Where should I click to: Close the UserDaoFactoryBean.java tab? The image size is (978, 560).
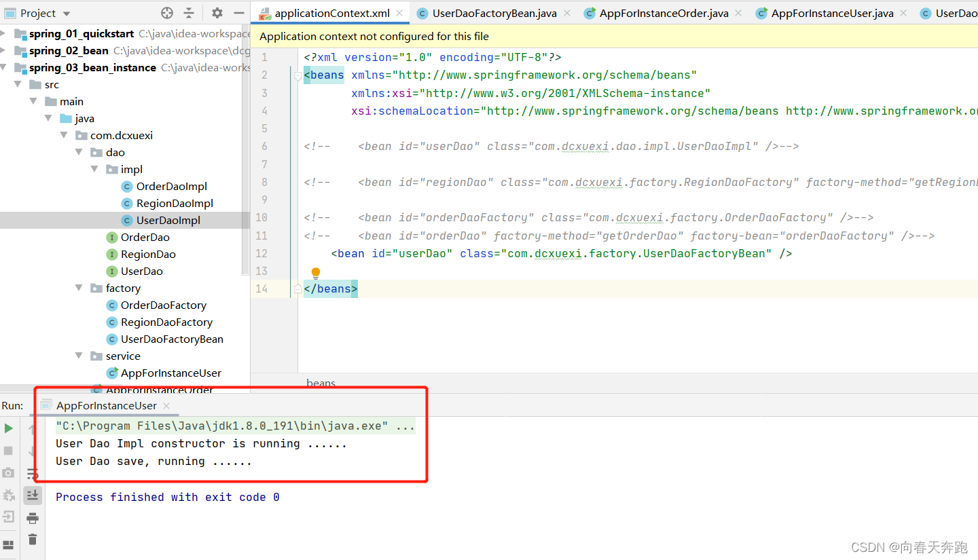566,13
